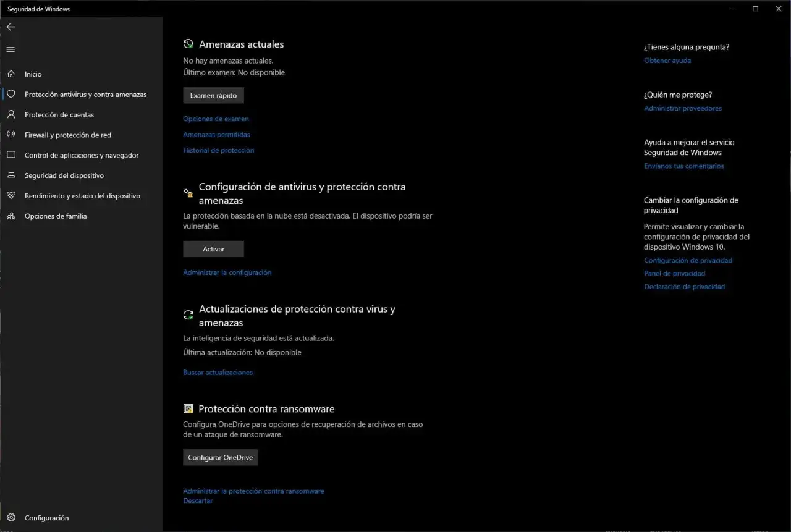The height and width of the screenshot is (532, 791).
Task: Click the Amenazas actuales clock-shield icon
Action: coord(188,44)
